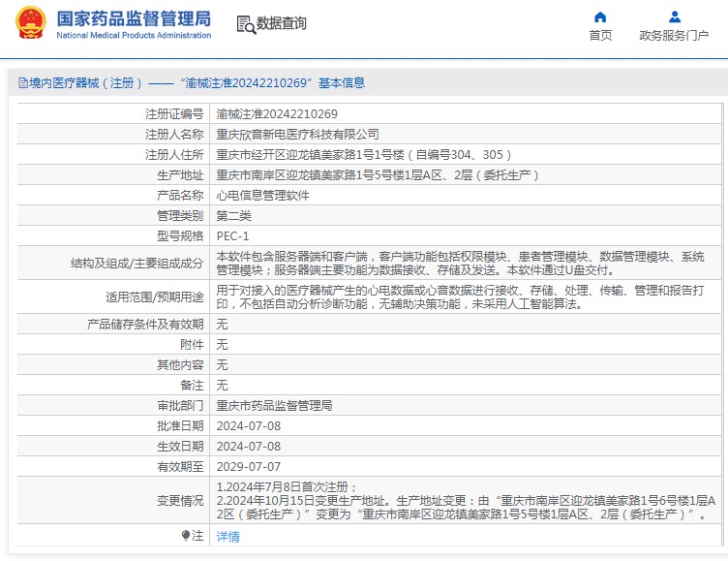The width and height of the screenshot is (728, 561).
Task: Click the 产品名称 label cell
Action: 113,196
